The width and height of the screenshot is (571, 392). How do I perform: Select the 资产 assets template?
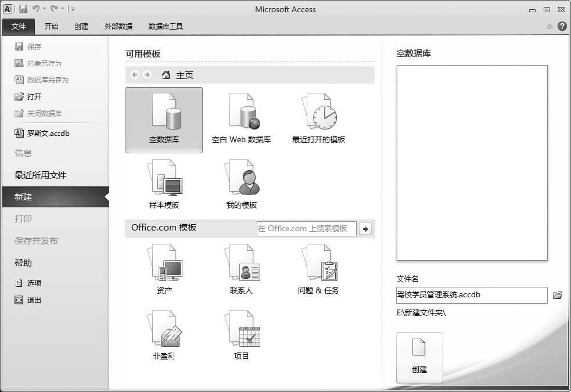(x=164, y=269)
